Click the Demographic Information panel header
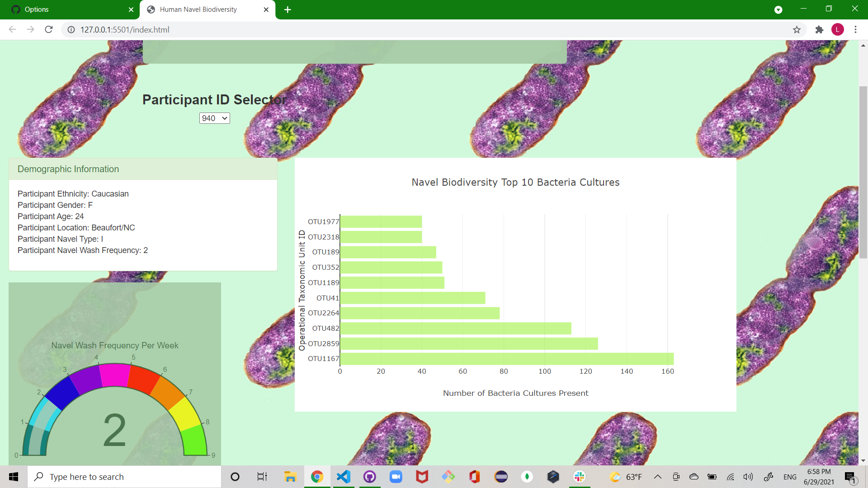 click(x=143, y=169)
